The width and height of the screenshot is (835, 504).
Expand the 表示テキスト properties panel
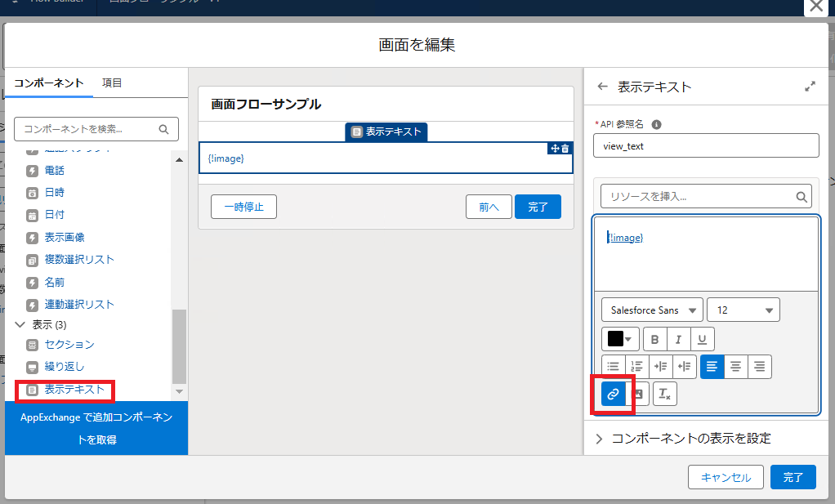tap(810, 87)
